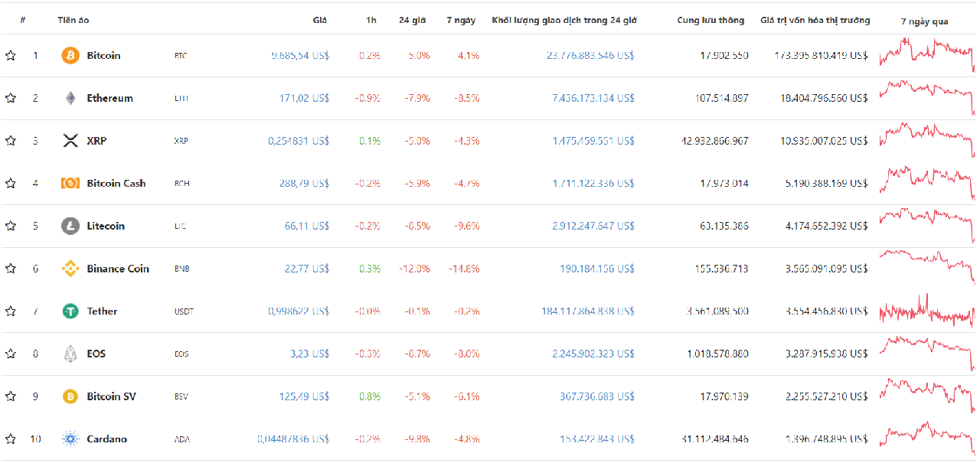Sort by the Cung lưu thông column header

point(710,21)
